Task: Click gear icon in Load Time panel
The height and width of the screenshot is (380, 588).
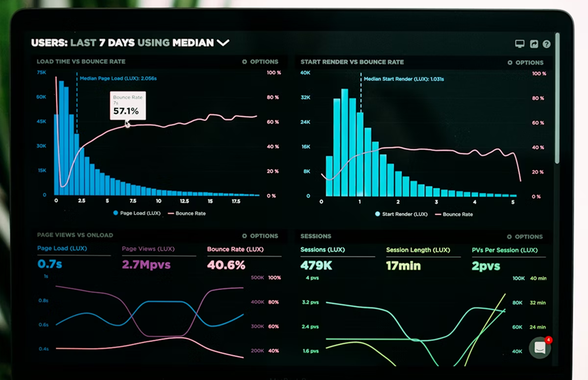Action: point(245,62)
